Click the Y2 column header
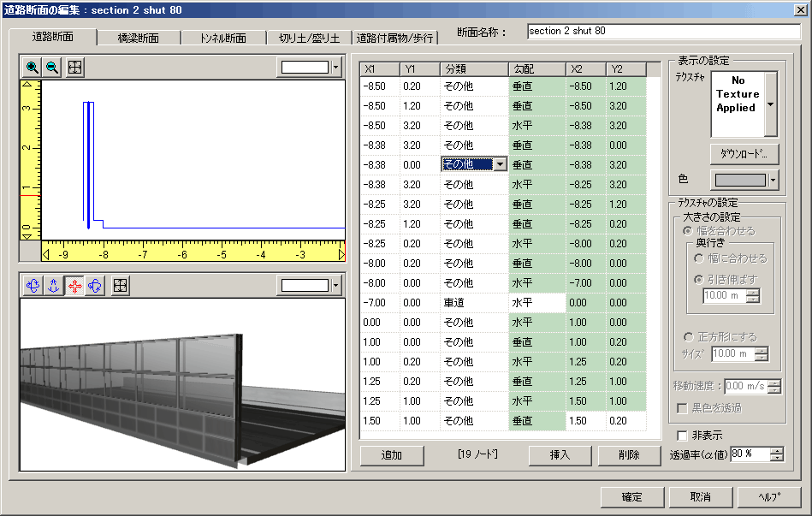This screenshot has width=812, height=516. (x=626, y=69)
